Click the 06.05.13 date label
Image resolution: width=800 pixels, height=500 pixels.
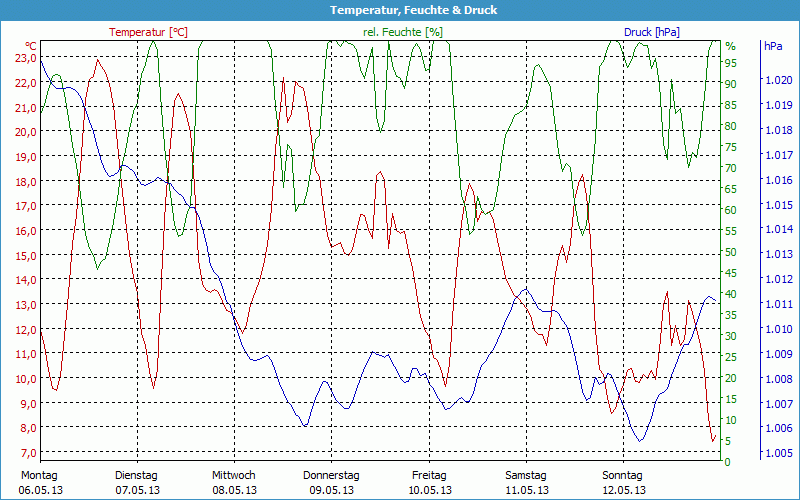40,490
